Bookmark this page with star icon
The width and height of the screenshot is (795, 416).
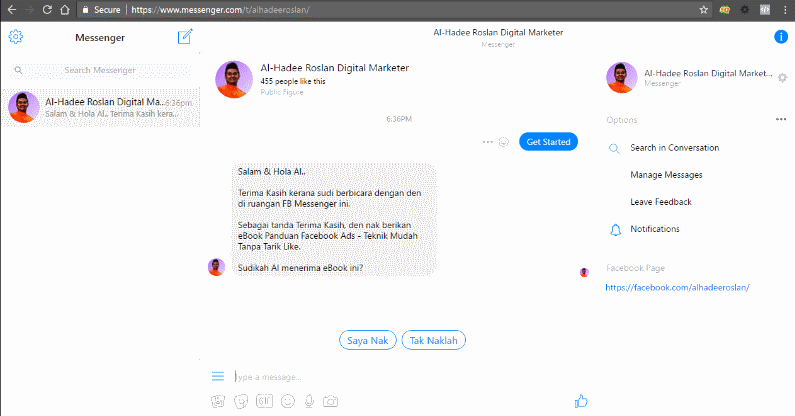[x=704, y=10]
